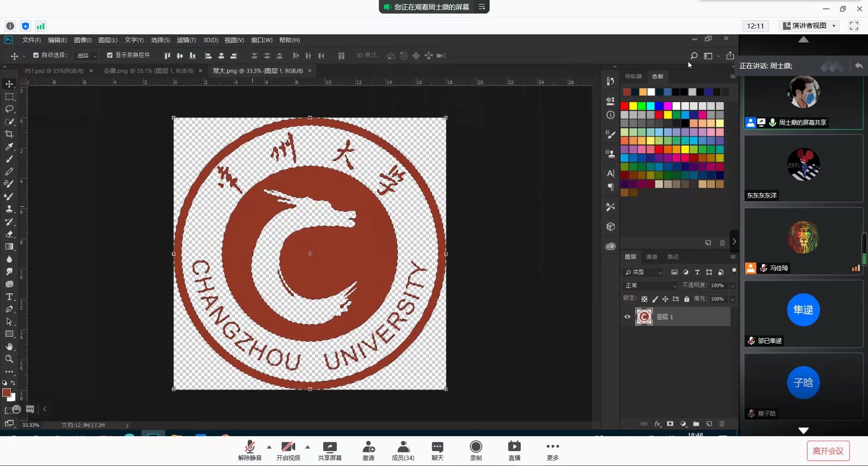Open the 正常 blend mode dropdown
868x466 pixels.
tap(650, 286)
